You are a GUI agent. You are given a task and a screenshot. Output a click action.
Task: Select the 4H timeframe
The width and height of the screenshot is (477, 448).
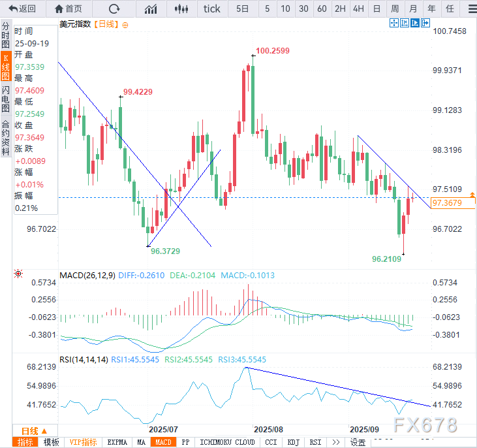tap(358, 8)
